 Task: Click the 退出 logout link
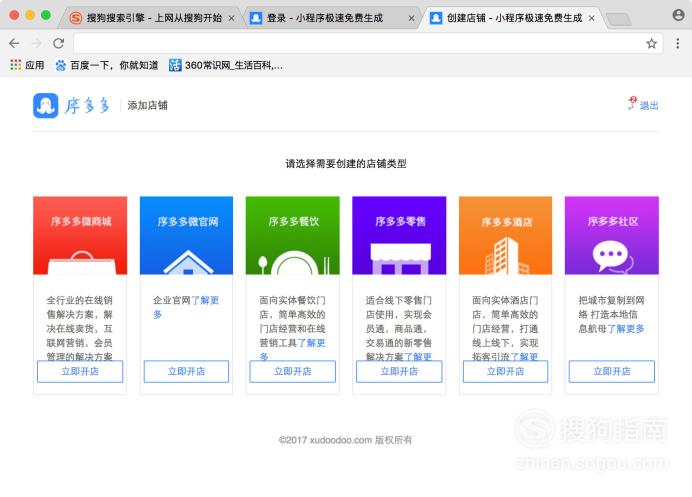click(649, 105)
